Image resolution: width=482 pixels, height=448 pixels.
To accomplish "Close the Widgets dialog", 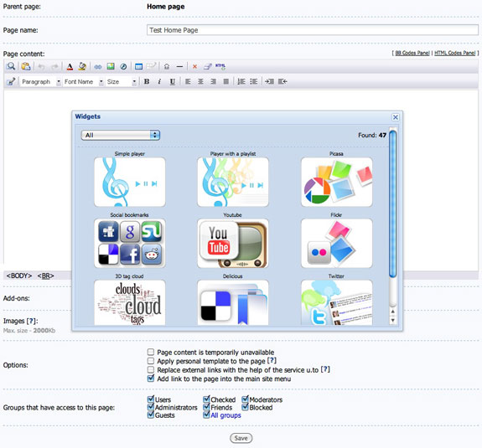I will (x=396, y=117).
